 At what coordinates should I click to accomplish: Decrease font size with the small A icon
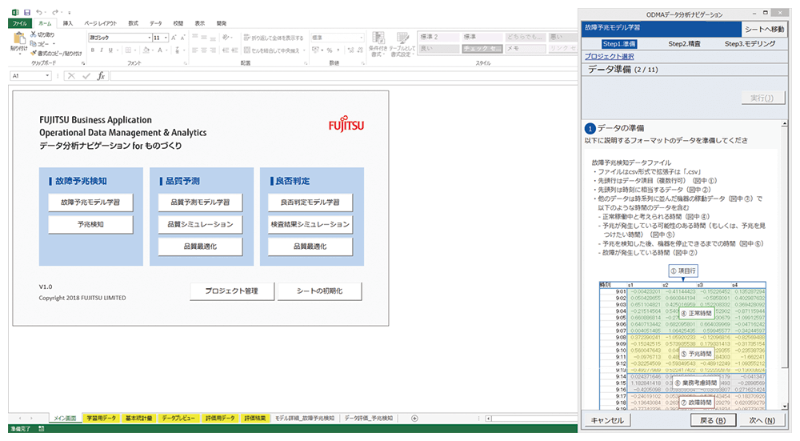[x=182, y=38]
